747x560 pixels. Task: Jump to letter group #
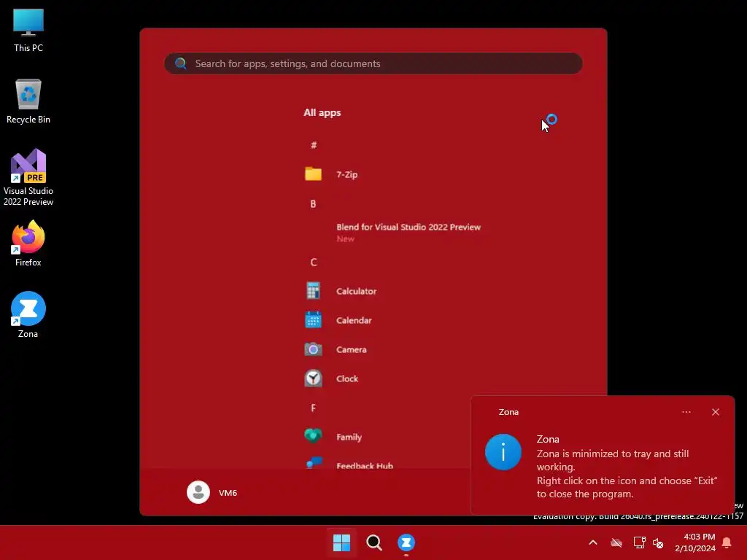(x=314, y=145)
